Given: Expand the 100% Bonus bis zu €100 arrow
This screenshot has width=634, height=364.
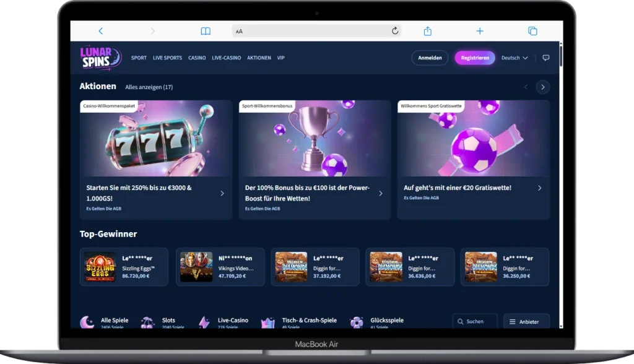Looking at the screenshot, I should [381, 193].
